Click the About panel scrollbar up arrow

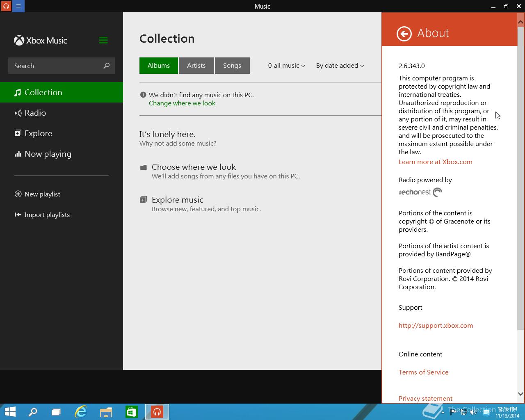coord(521,22)
